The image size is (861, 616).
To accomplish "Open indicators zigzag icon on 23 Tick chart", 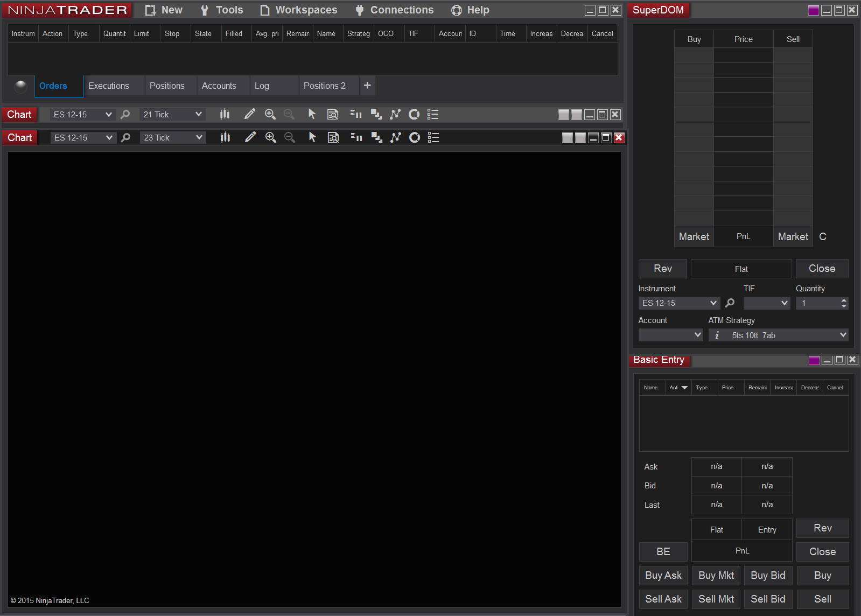I will 396,137.
